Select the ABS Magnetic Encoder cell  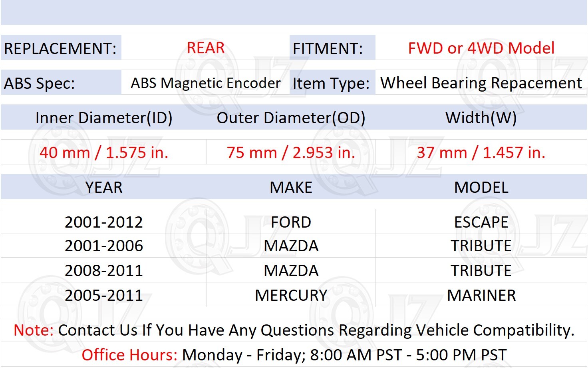click(205, 83)
